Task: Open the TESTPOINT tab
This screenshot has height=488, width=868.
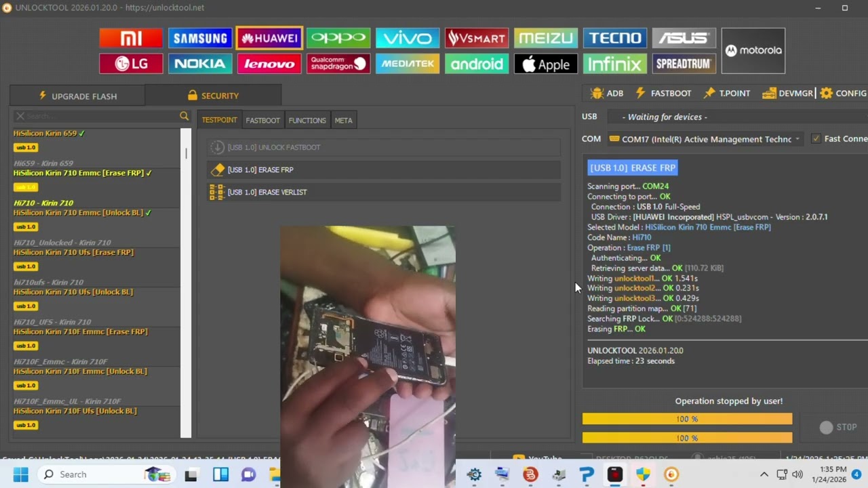Action: coord(220,120)
